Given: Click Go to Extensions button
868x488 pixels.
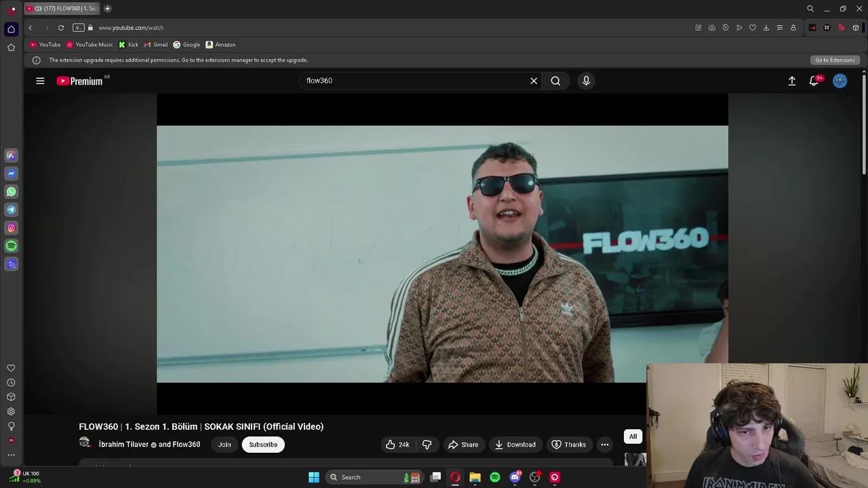Looking at the screenshot, I should click(x=835, y=60).
